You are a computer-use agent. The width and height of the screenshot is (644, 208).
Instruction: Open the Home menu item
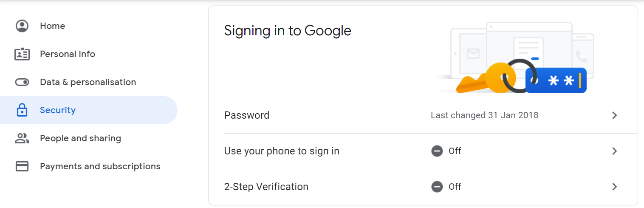point(52,26)
